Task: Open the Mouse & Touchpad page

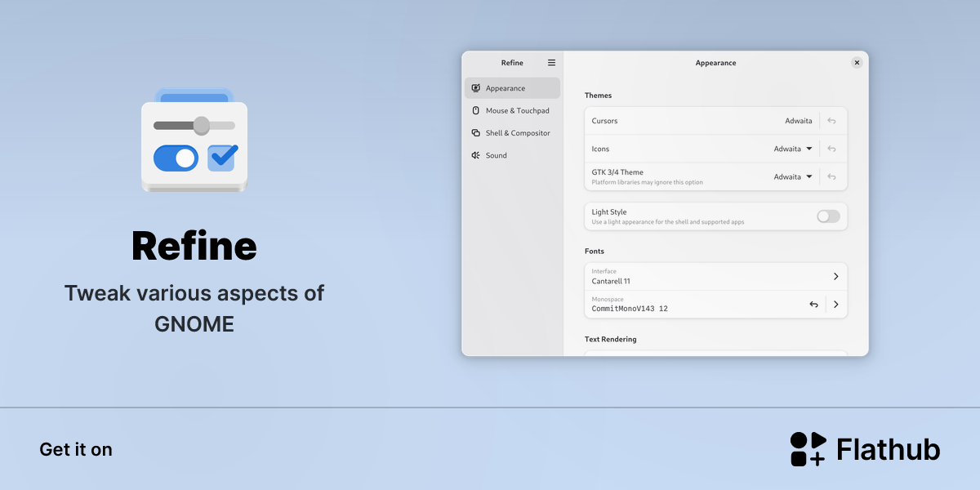Action: tap(512, 110)
